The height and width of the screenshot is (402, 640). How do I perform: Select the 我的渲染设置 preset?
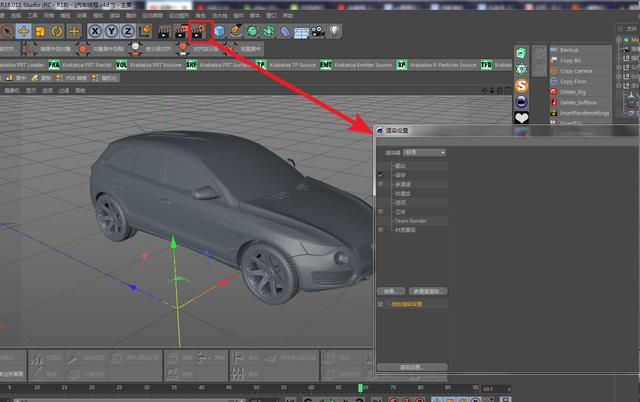(407, 304)
